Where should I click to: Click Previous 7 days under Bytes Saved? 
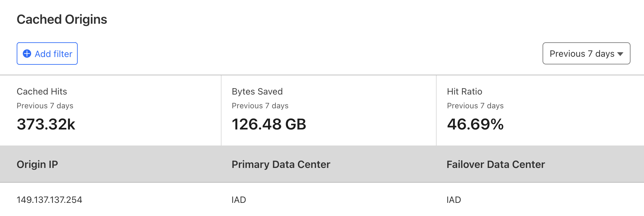260,106
